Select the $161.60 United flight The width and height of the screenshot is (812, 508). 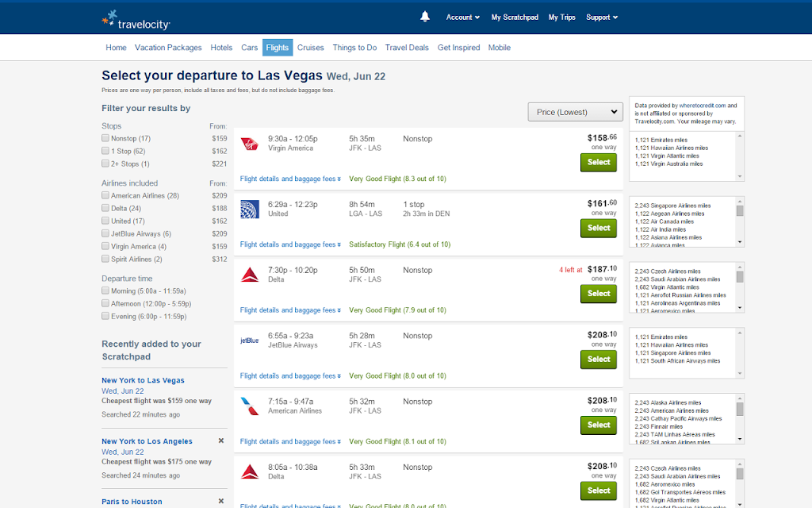click(x=599, y=228)
